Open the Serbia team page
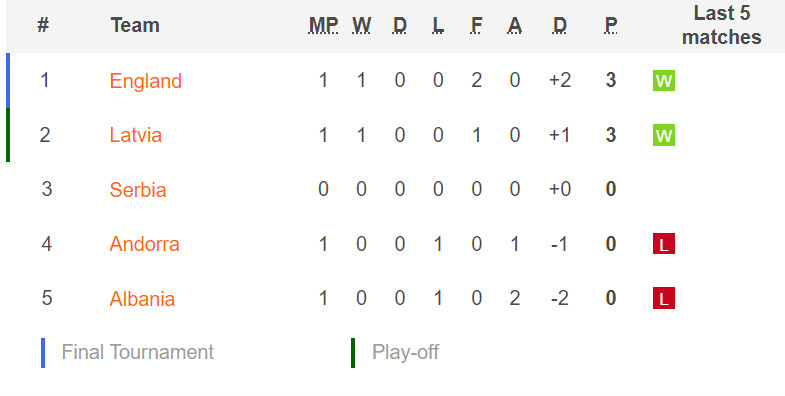 (x=138, y=190)
